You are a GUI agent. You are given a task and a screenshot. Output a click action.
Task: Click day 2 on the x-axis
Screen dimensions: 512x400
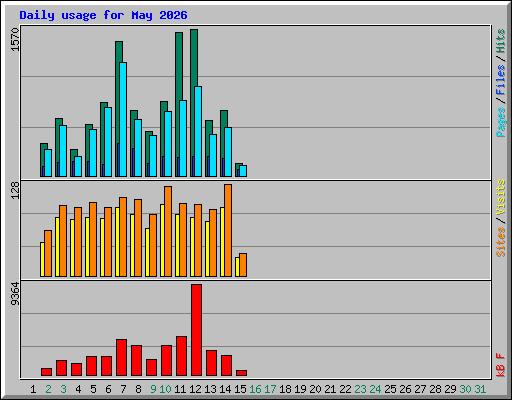48,389
